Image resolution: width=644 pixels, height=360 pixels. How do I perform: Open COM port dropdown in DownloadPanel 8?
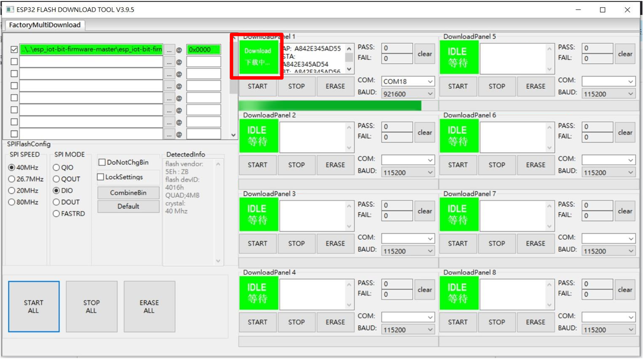609,317
